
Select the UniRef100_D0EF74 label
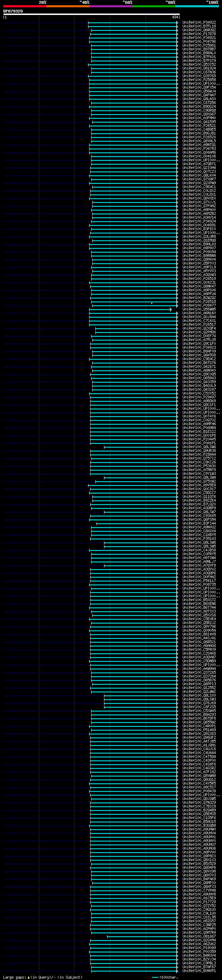pyautogui.click(x=199, y=336)
